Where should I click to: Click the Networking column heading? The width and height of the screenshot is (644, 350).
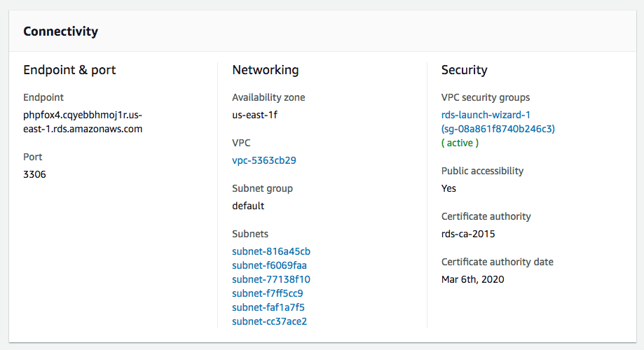coord(265,70)
